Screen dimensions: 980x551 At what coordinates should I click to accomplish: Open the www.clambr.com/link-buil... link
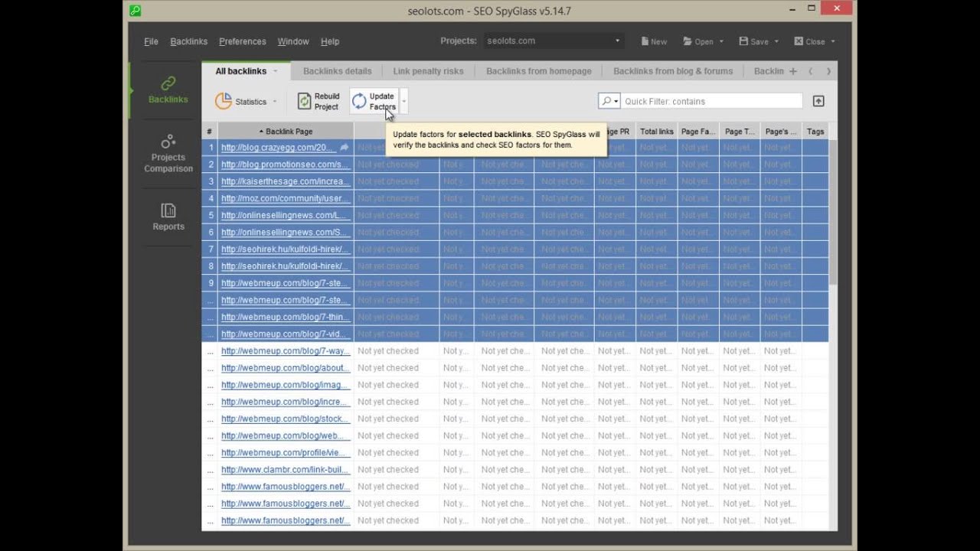[x=286, y=469]
